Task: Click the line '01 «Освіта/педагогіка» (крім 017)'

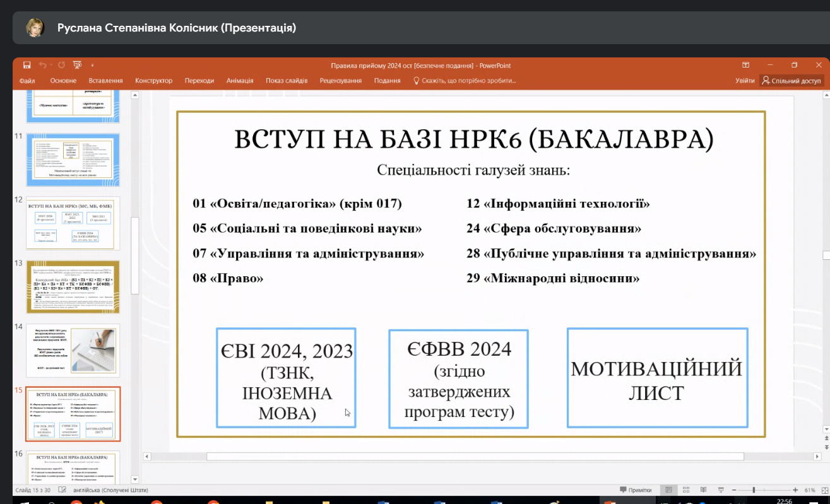Action: 297,204
